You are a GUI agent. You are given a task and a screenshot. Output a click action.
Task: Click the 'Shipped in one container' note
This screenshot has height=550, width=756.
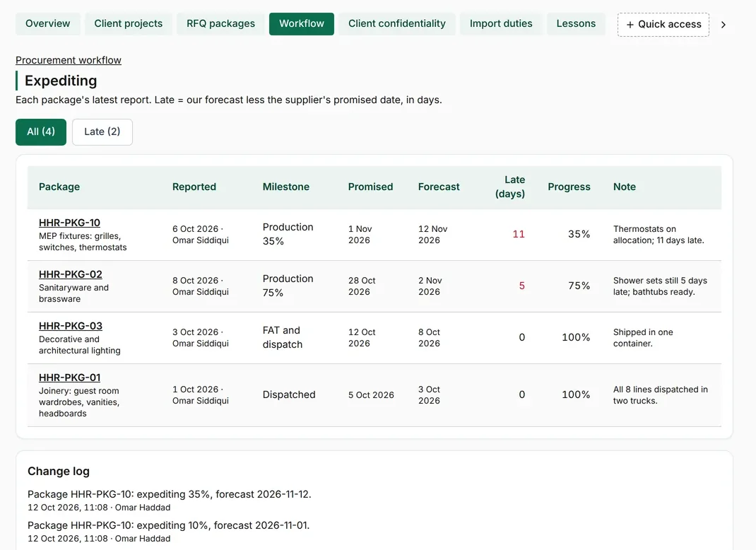click(643, 338)
